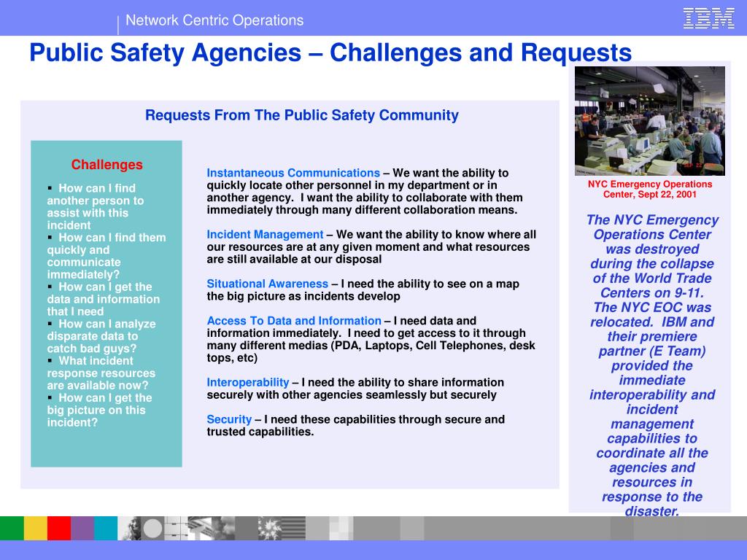Click bullet 'How can I find them quickly'
The height and width of the screenshot is (560, 747).
107,256
